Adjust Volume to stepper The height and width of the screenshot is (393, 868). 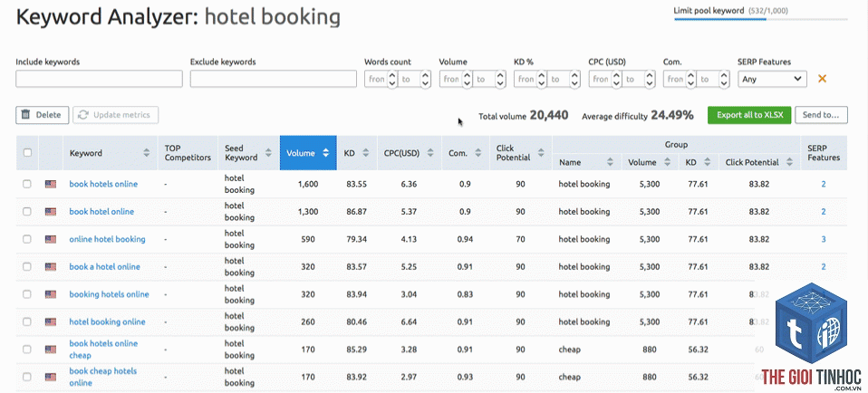pyautogui.click(x=500, y=79)
